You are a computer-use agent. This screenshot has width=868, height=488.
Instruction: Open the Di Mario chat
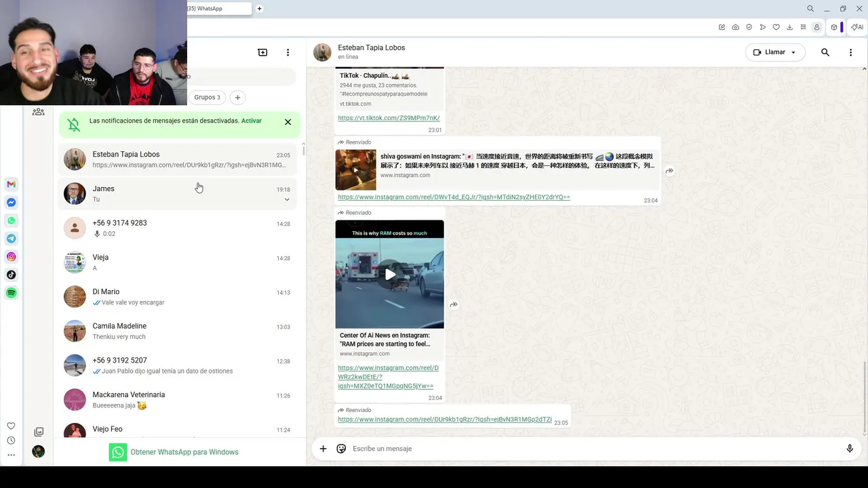coord(178,296)
